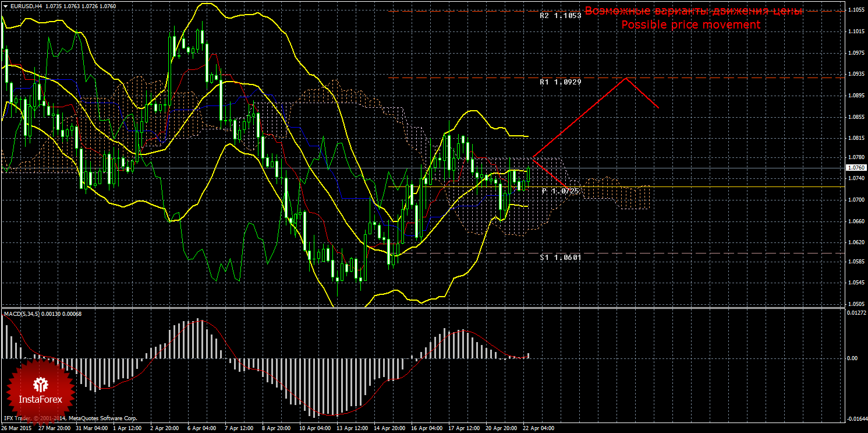Click the 1.0620 price axis label
The width and height of the screenshot is (868, 433).
coord(856,242)
